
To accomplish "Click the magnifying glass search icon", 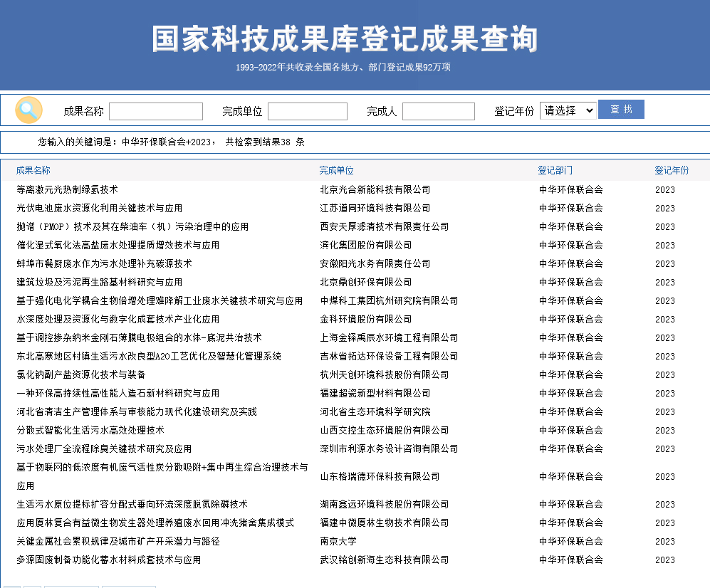I will [28, 110].
